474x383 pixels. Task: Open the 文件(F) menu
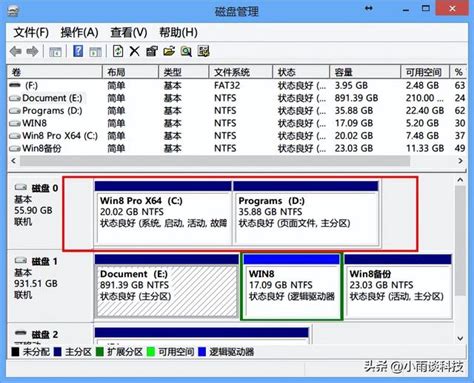(31, 33)
